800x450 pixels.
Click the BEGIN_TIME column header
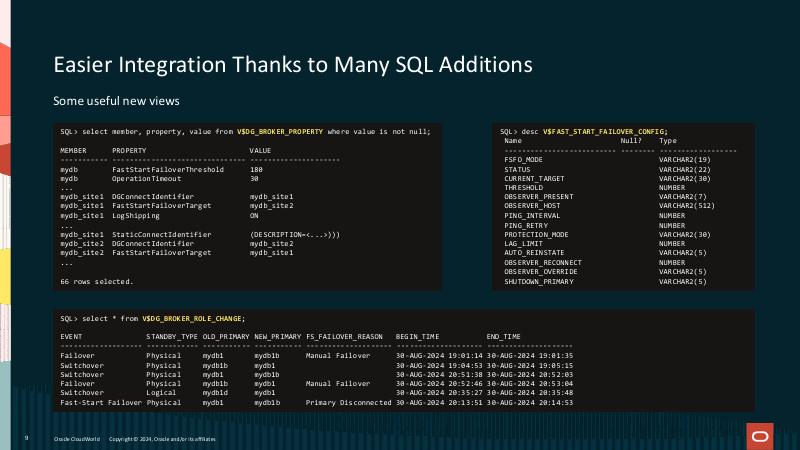(417, 337)
